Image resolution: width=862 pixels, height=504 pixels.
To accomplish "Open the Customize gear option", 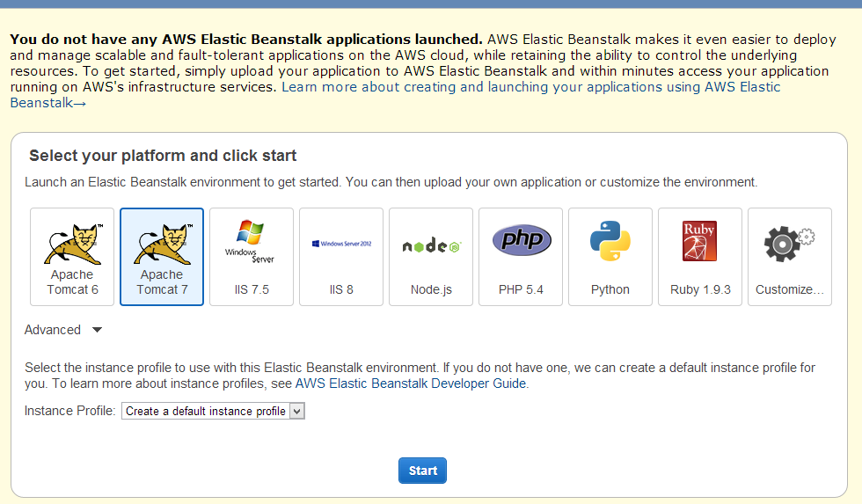I will [790, 257].
